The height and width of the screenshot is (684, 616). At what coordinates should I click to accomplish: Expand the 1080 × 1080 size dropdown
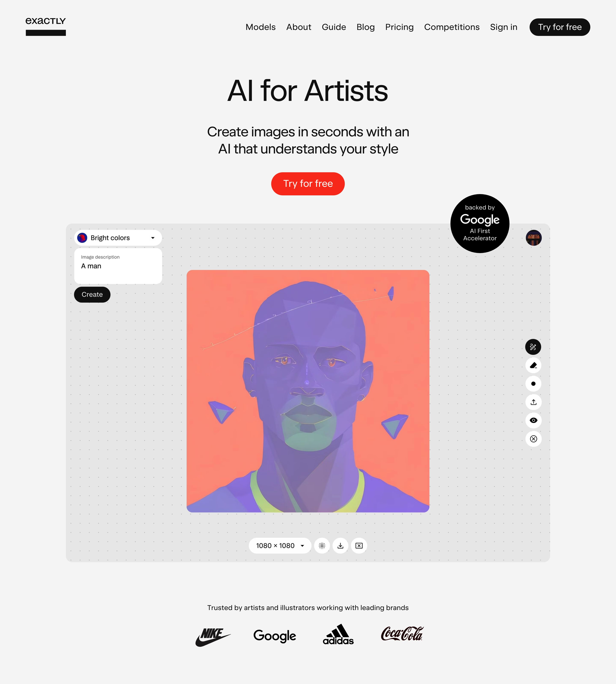(280, 546)
